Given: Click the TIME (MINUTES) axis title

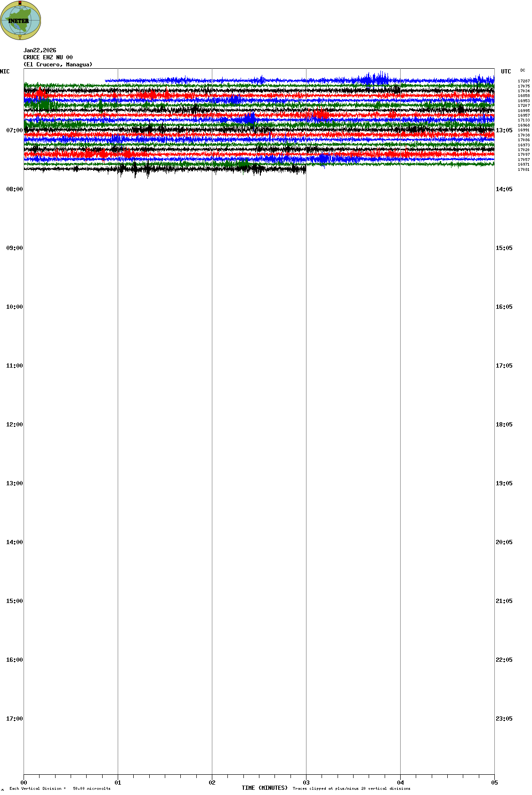Looking at the screenshot, I should pos(265,788).
